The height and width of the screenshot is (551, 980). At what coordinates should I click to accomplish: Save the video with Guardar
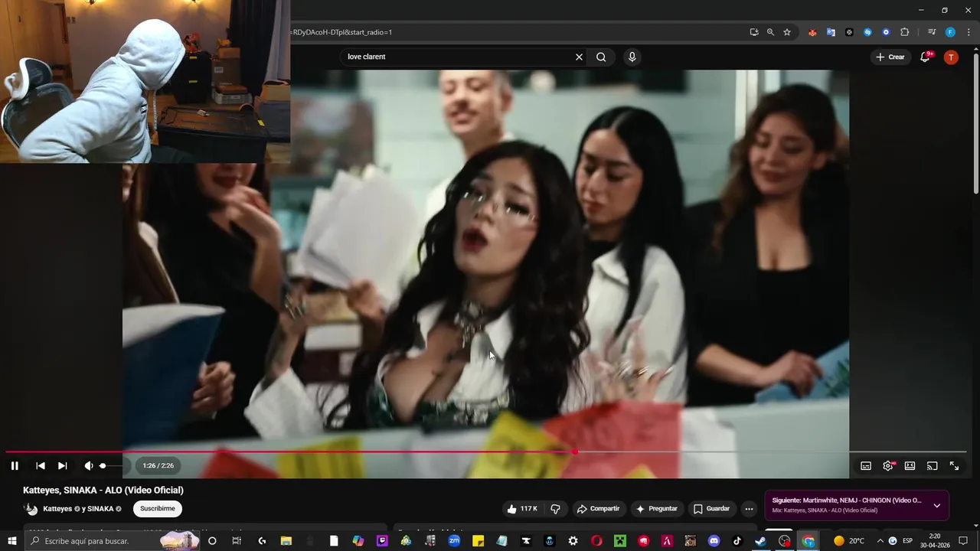coord(711,509)
